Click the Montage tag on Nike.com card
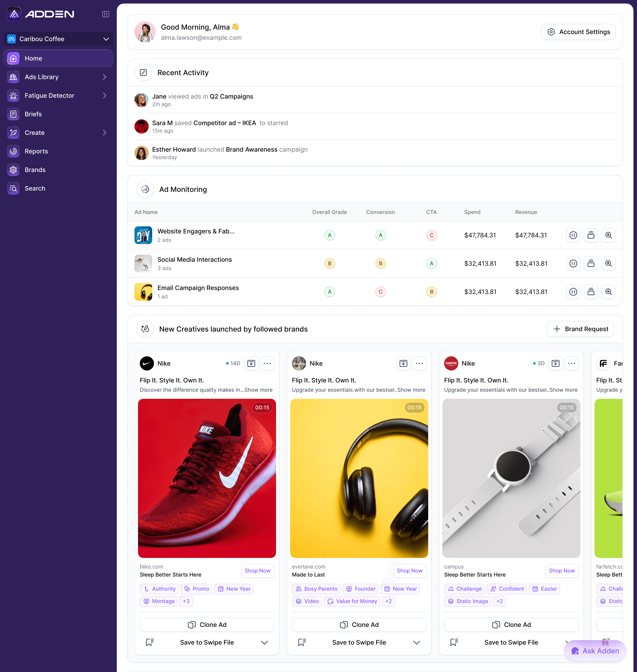Screen dimensions: 637x672 coord(158,601)
